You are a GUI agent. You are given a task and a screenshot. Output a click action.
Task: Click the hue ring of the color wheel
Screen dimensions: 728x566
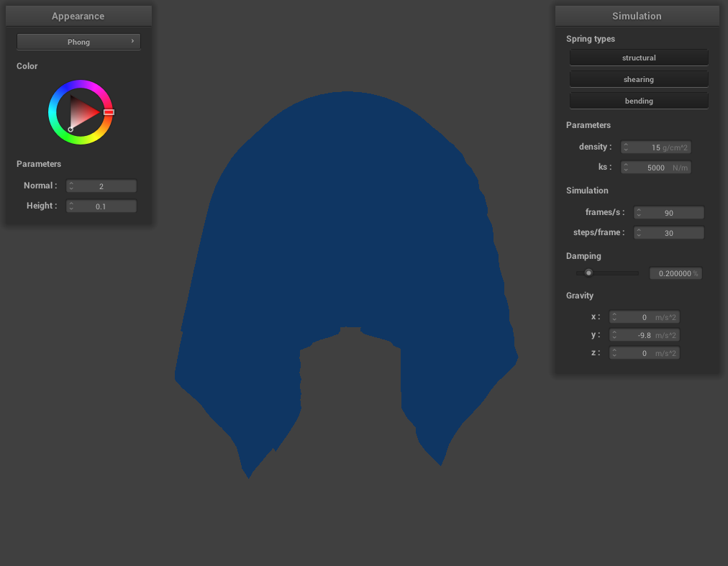point(81,84)
